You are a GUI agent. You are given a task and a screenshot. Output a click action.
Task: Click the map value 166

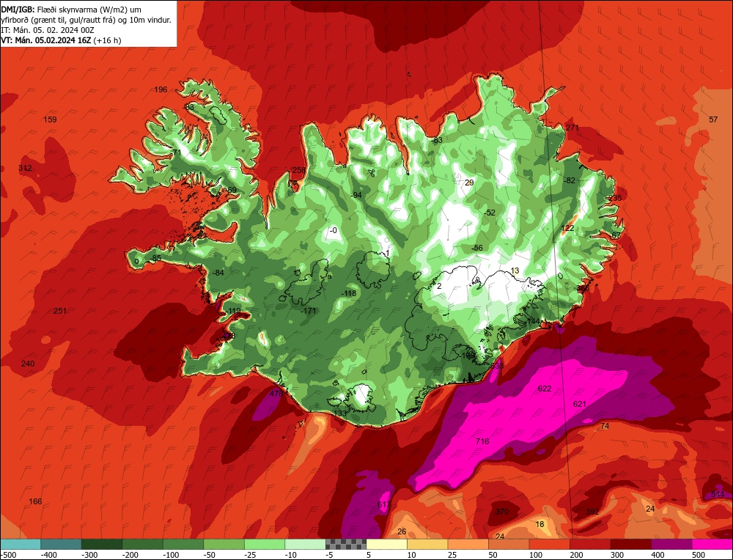coord(35,501)
